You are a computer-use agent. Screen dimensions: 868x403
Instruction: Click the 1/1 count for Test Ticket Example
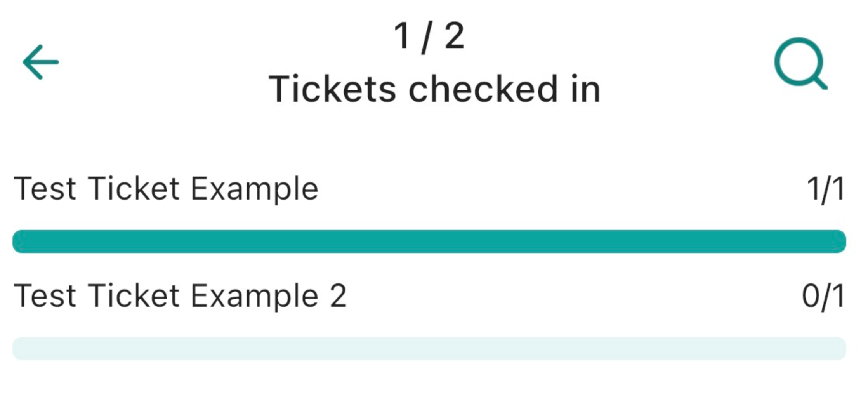(825, 189)
